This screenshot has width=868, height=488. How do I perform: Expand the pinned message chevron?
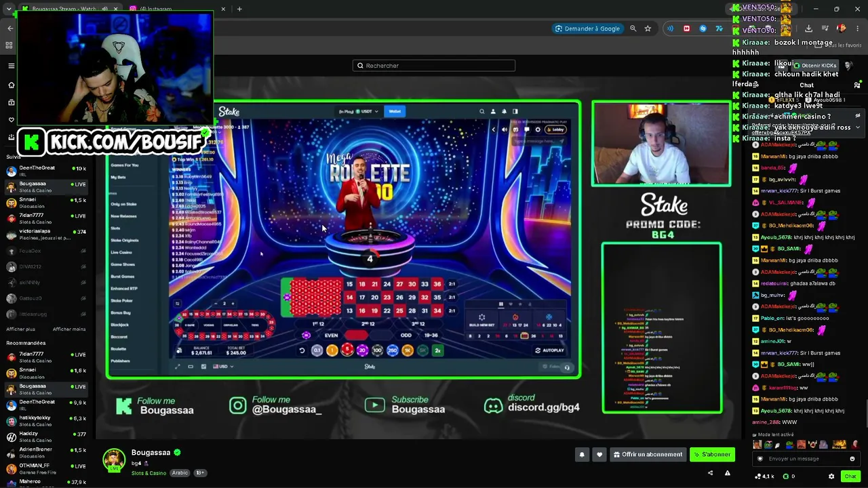pos(858,127)
